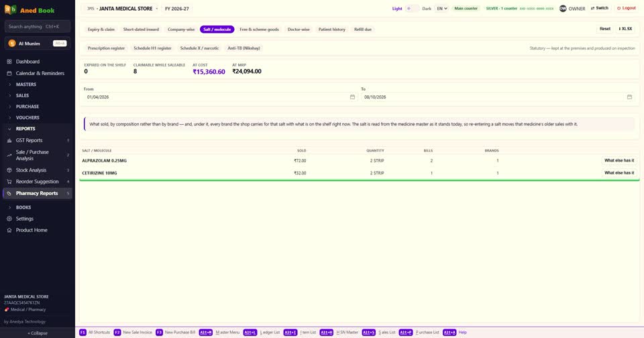Click the GST Reports bar chart icon

pyautogui.click(x=9, y=140)
